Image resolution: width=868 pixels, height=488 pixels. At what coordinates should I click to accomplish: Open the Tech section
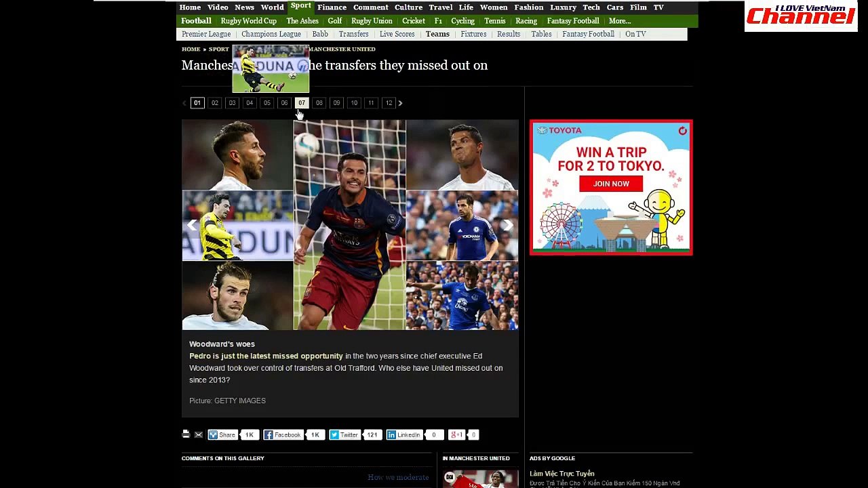(x=591, y=7)
